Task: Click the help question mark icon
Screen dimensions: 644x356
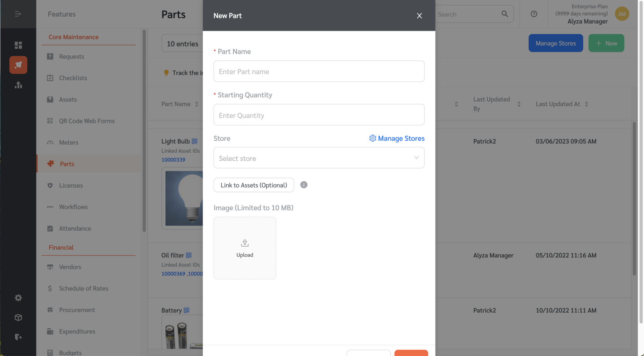Action: click(533, 14)
